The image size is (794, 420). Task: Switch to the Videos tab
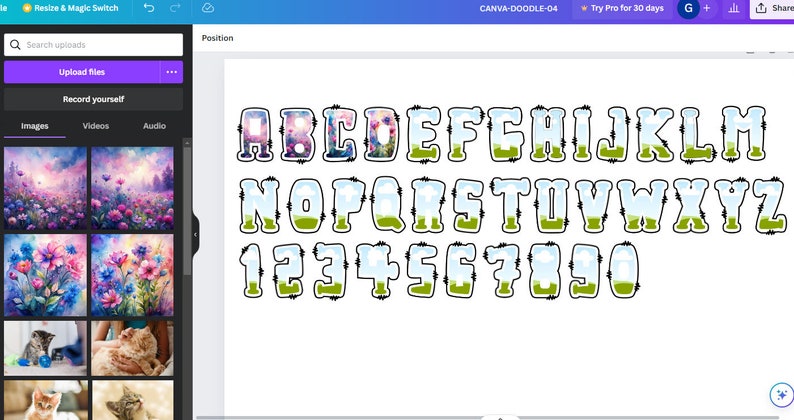click(96, 126)
